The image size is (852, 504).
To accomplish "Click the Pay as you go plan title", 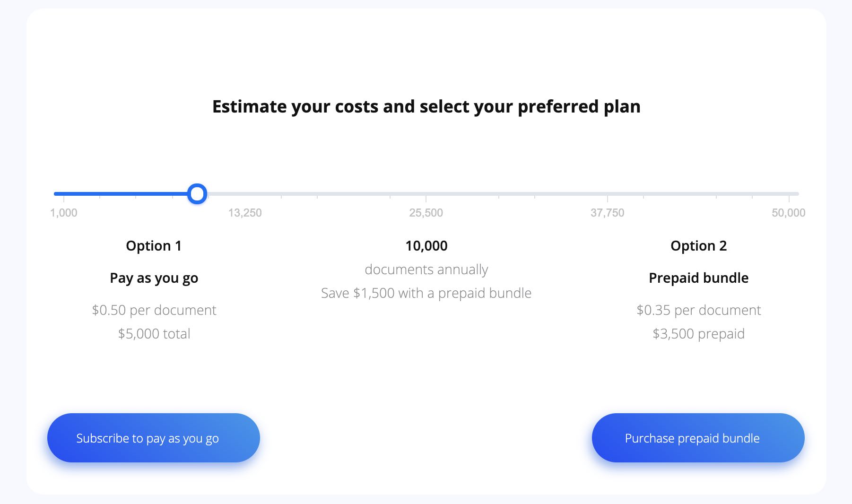I will pos(154,278).
